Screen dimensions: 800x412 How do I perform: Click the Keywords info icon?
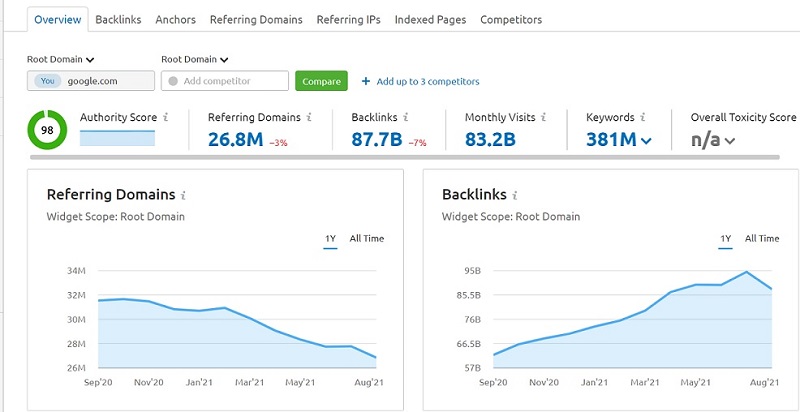coord(643,117)
